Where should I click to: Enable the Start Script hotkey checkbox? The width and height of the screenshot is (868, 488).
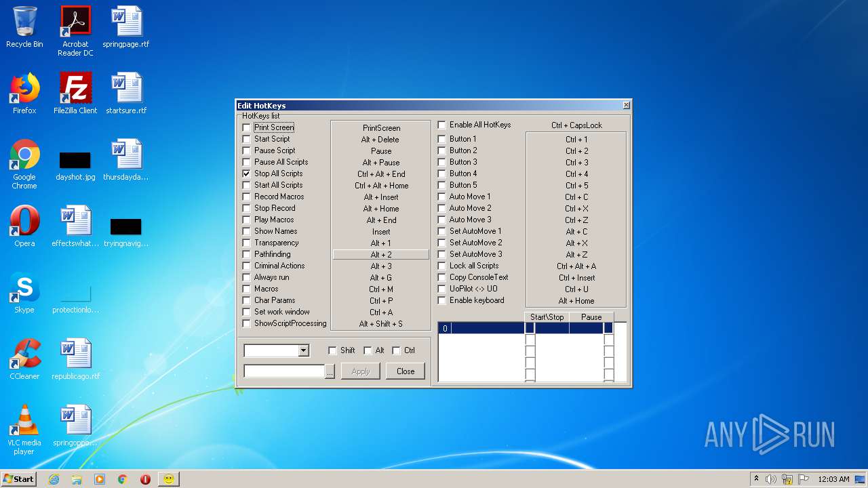pos(247,139)
